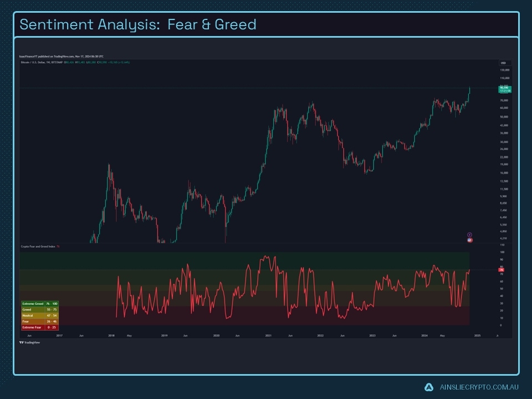Select the Extreme Greed 76-100 legend row
Image resolution: width=532 pixels, height=399 pixels.
[39, 304]
